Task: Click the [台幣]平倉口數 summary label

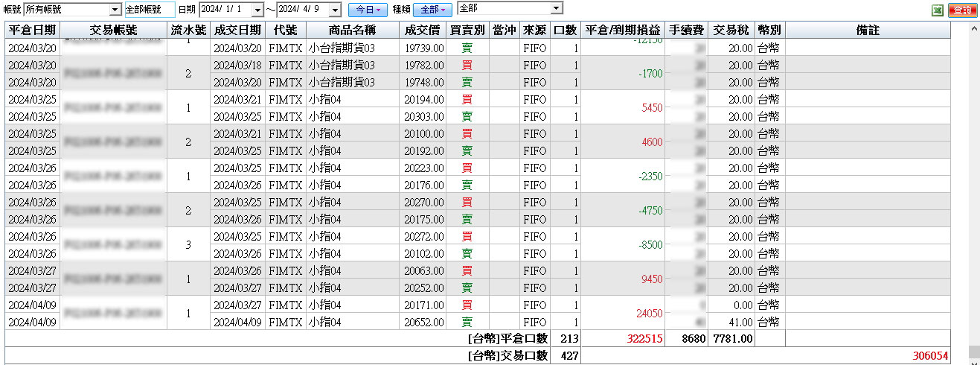Action: pyautogui.click(x=507, y=339)
